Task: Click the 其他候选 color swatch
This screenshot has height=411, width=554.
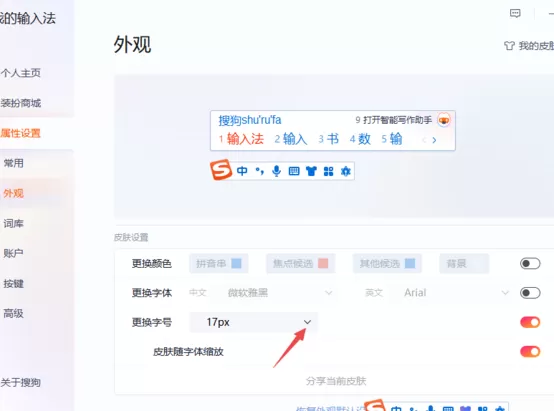Action: pyautogui.click(x=410, y=263)
